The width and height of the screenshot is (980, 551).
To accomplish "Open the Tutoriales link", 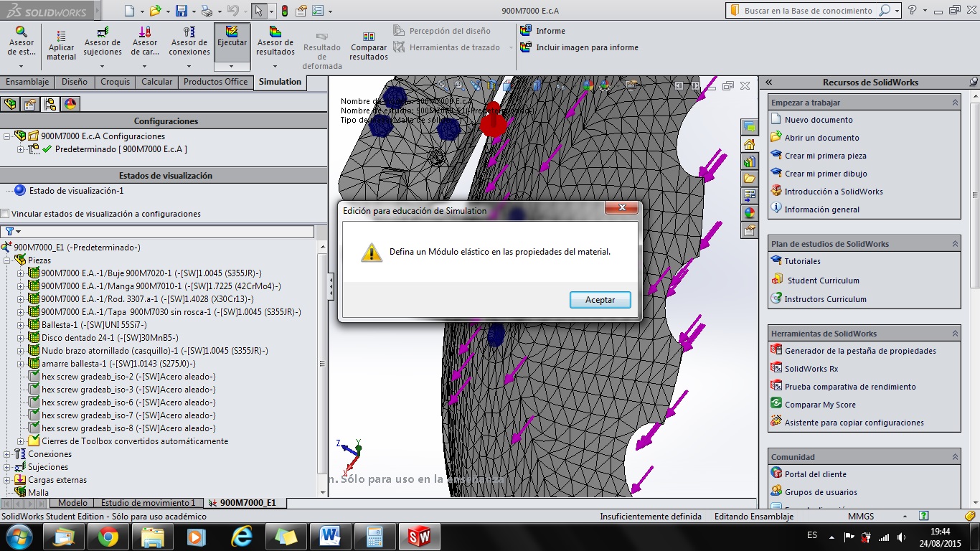I will coord(802,261).
